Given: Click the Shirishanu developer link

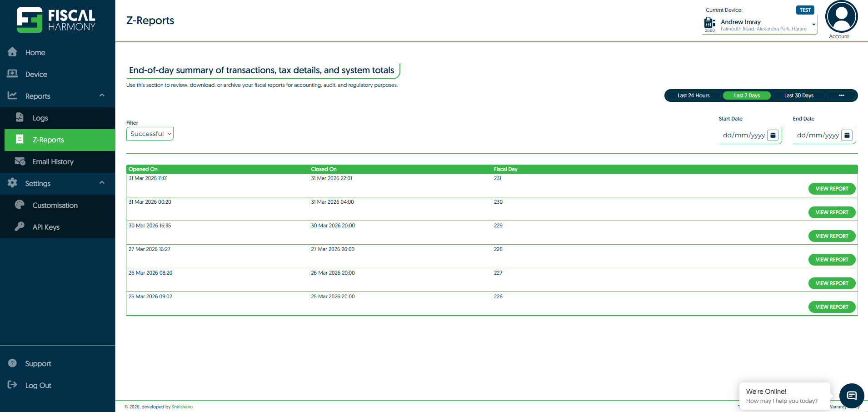Looking at the screenshot, I should (x=182, y=407).
